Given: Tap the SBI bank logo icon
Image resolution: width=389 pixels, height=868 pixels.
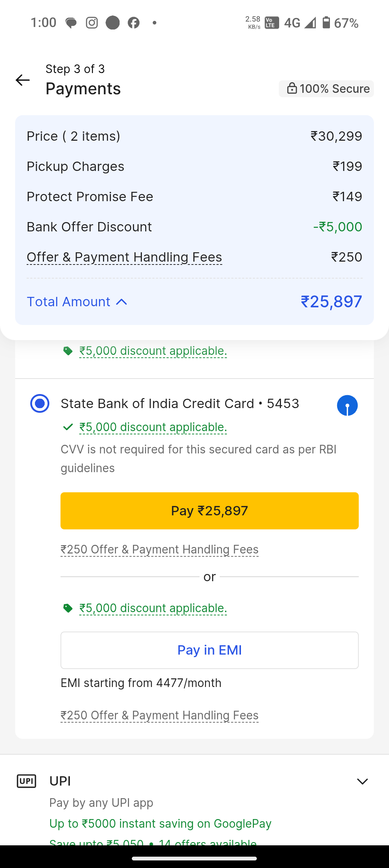Looking at the screenshot, I should [347, 405].
